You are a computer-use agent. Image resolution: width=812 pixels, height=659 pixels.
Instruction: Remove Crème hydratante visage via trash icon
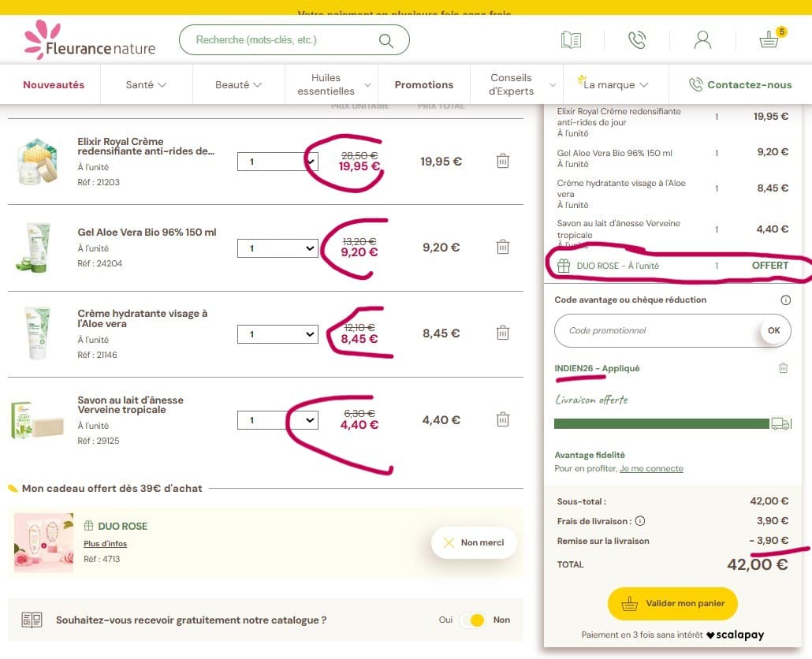pos(503,333)
